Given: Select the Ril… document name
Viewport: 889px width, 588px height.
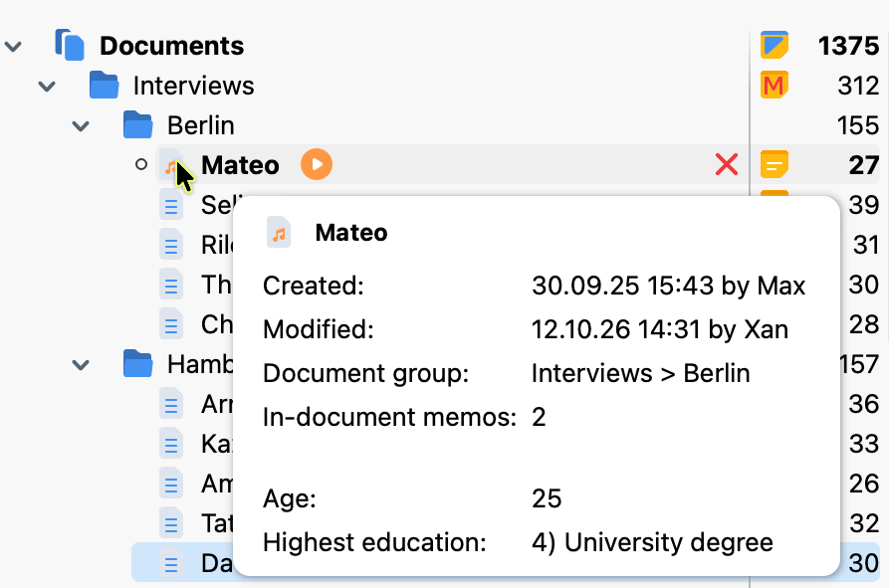Looking at the screenshot, I should pyautogui.click(x=217, y=245).
